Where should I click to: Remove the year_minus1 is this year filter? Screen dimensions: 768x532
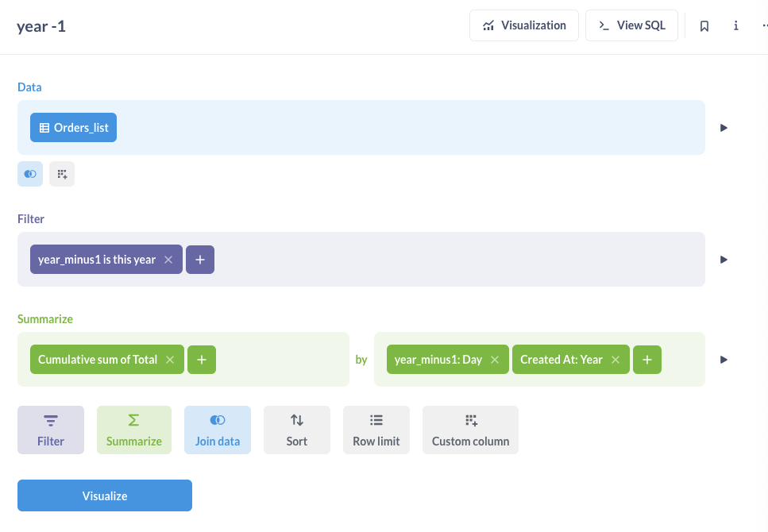click(168, 260)
